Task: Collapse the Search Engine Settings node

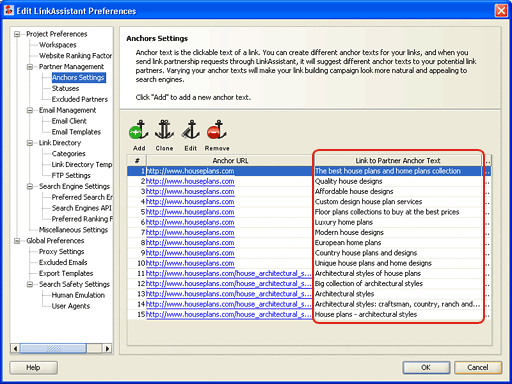Action: (30, 186)
